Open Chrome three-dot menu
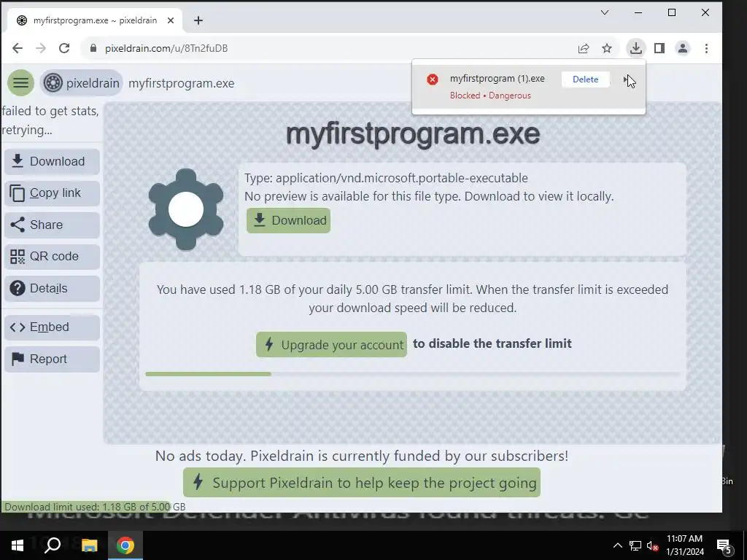Image resolution: width=747 pixels, height=560 pixels. tap(706, 48)
